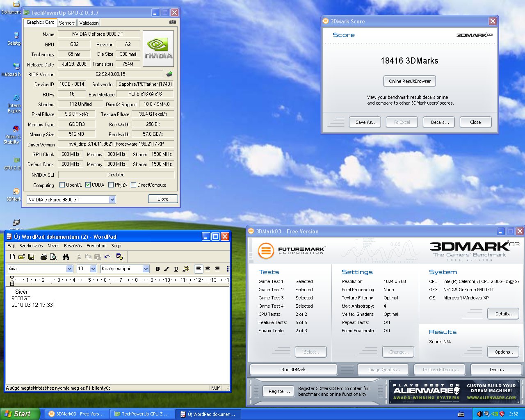Click the NVIDIA tray icon
This screenshot has height=420, width=525.
pos(494,414)
